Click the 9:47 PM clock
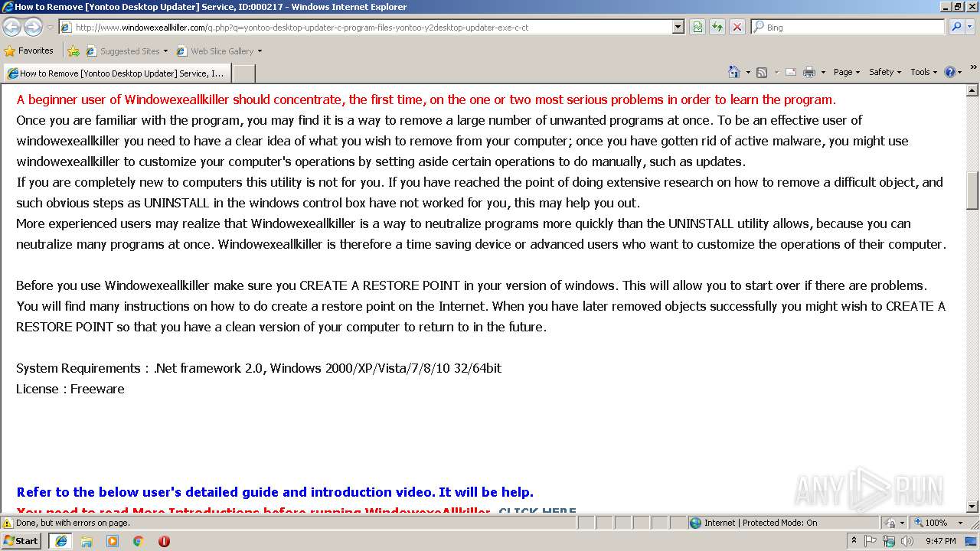 [940, 541]
